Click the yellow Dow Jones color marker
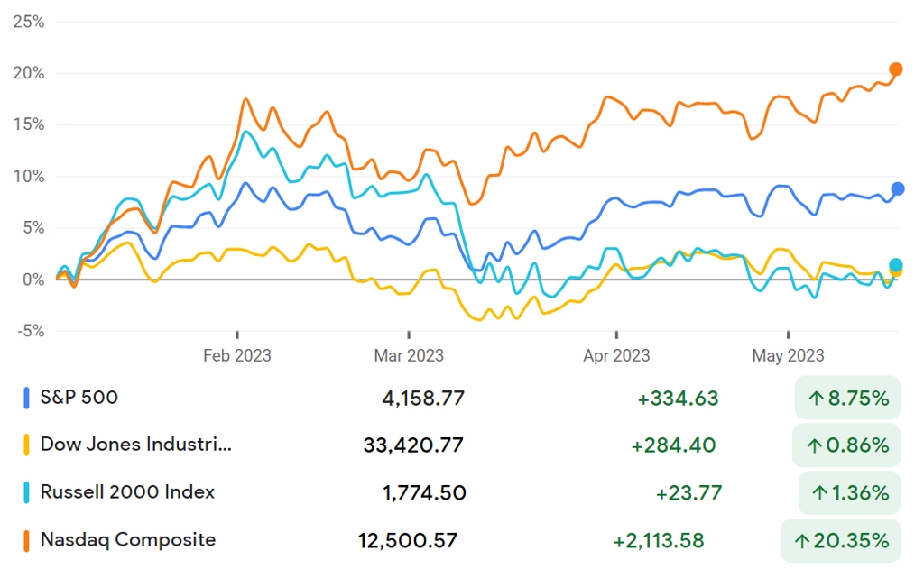 [x=26, y=445]
